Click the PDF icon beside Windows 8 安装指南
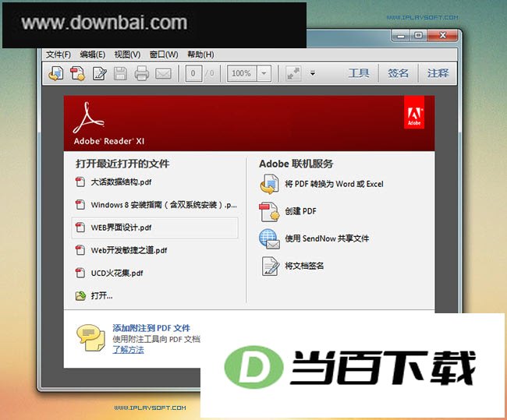Image resolution: width=507 pixels, height=420 pixels. [x=80, y=204]
